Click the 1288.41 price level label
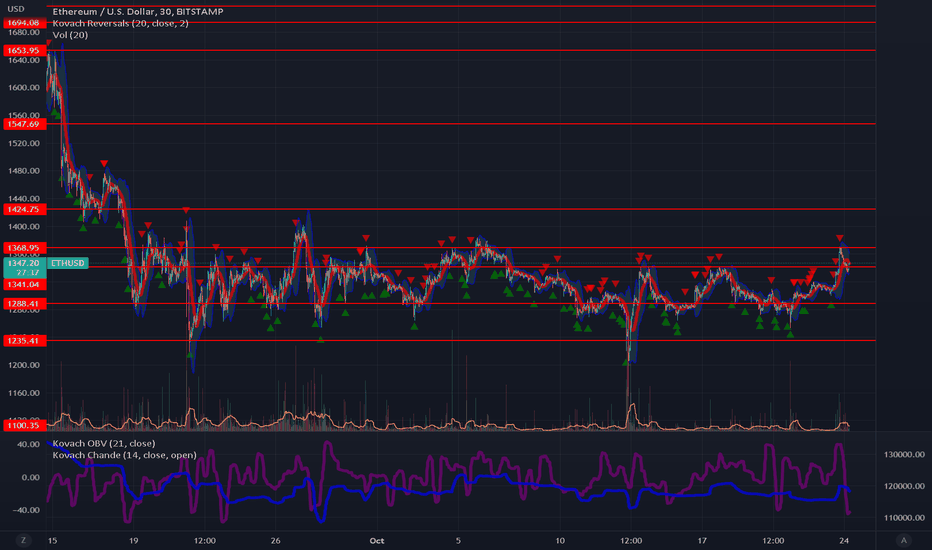Image resolution: width=932 pixels, height=550 pixels. click(x=24, y=304)
